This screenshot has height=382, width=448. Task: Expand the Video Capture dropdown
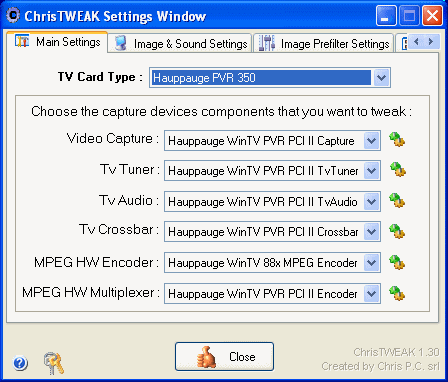click(371, 141)
